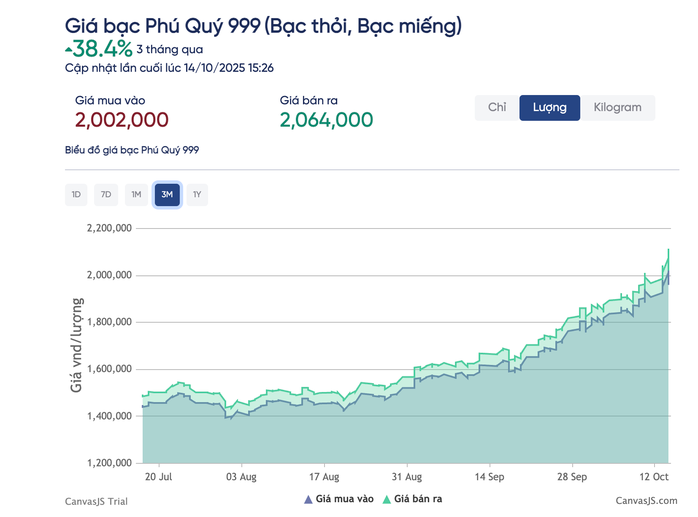Click the sell price value 2,064,000
The height and width of the screenshot is (517, 698).
(x=326, y=120)
